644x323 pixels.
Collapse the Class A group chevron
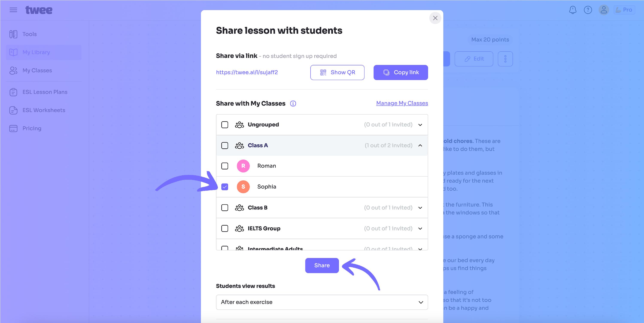pos(420,145)
